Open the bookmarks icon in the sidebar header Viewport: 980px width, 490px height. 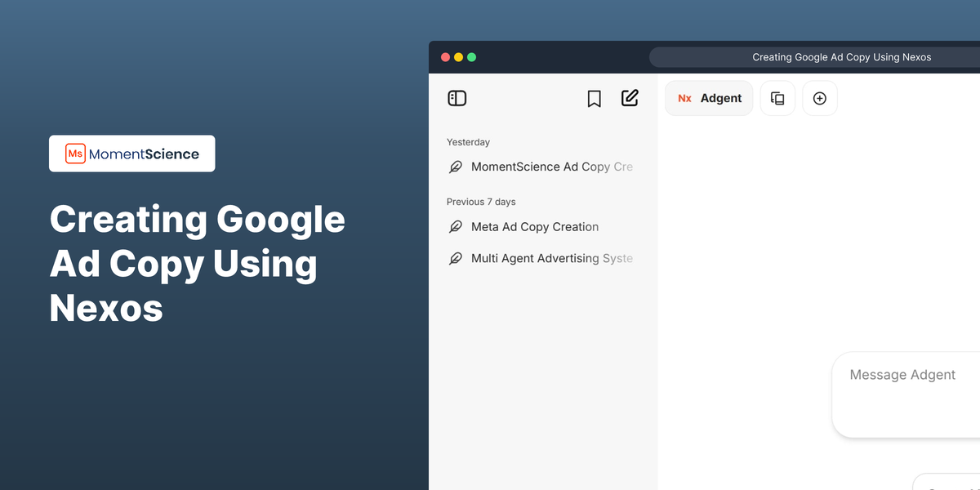(x=594, y=97)
